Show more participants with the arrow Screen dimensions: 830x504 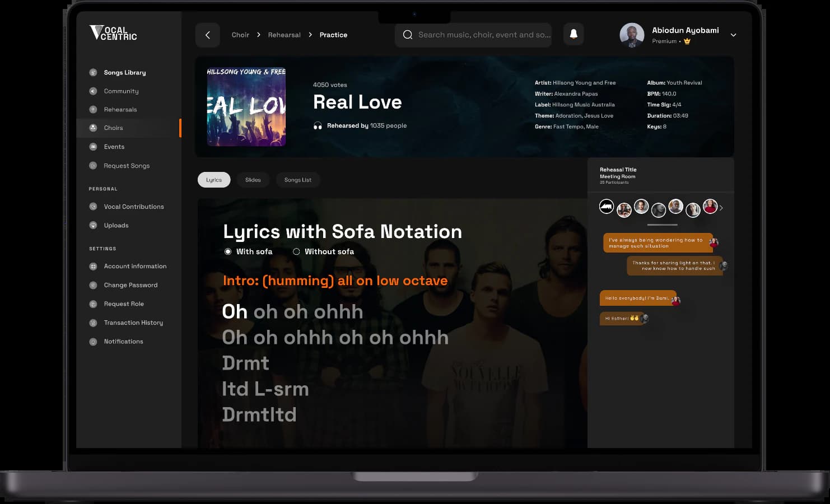tap(721, 208)
